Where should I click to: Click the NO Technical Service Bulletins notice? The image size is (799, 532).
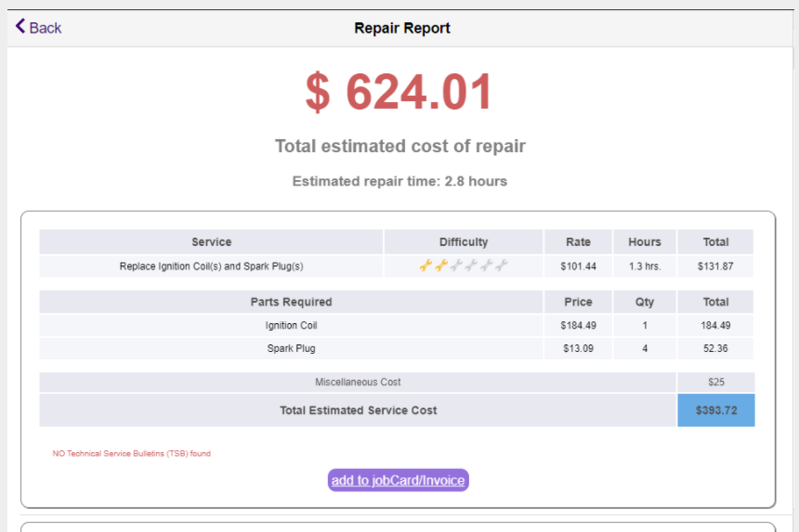(131, 454)
